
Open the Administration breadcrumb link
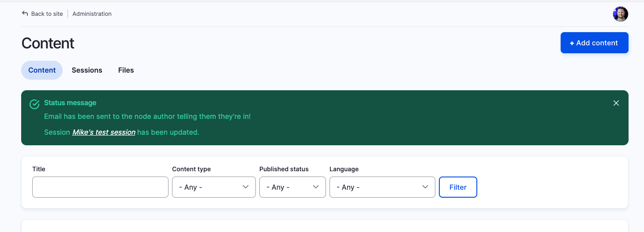click(92, 14)
